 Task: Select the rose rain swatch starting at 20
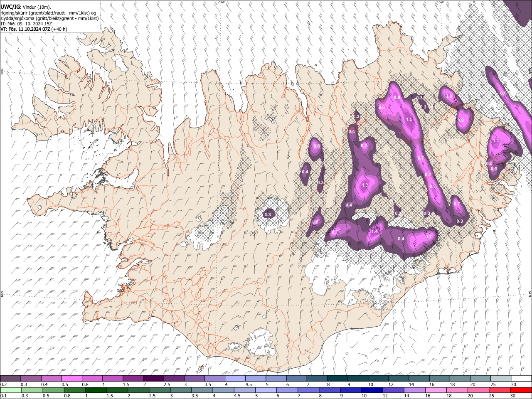tap(478, 390)
